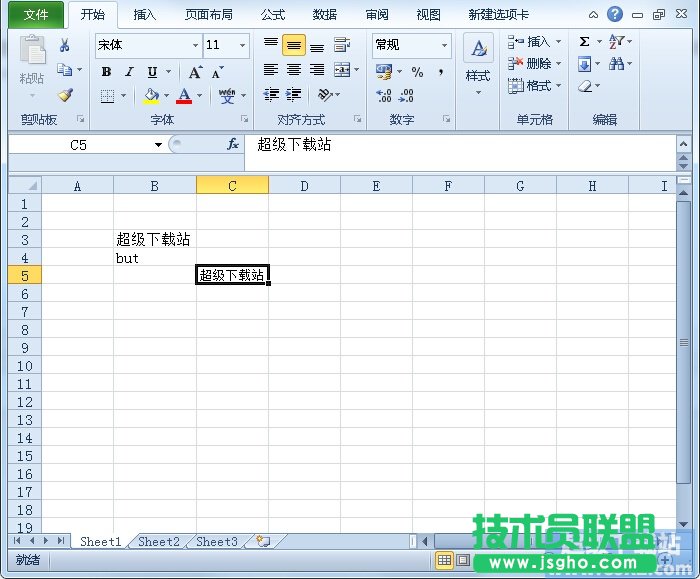700x579 pixels.
Task: Open the 宋体 font name dropdown
Action: 195,45
